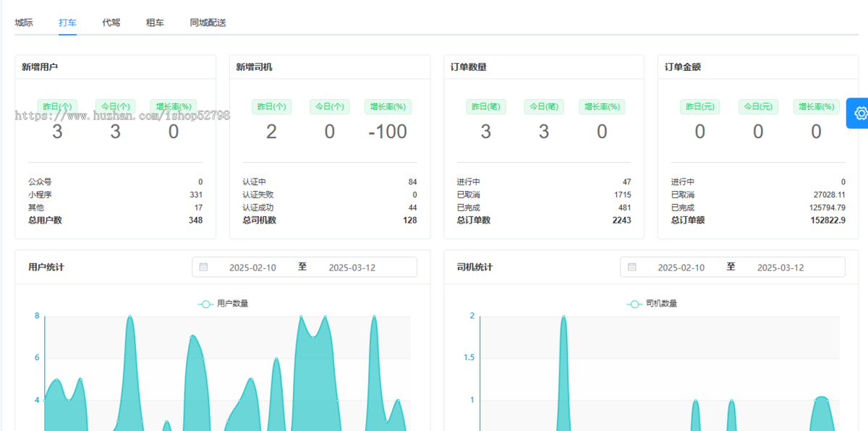Click 订单数量 进行中 value 47
868x431 pixels.
coord(626,182)
